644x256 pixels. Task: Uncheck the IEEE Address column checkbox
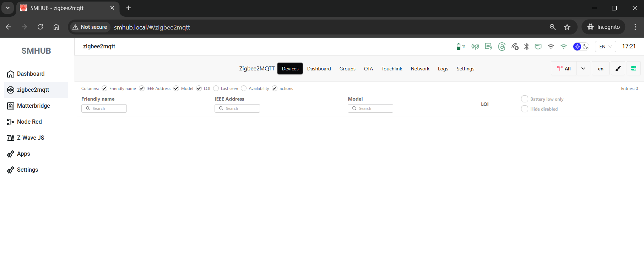click(x=142, y=89)
